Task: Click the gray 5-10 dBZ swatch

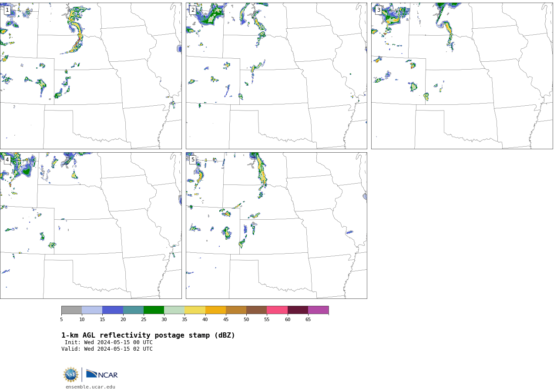Action: tap(71, 310)
